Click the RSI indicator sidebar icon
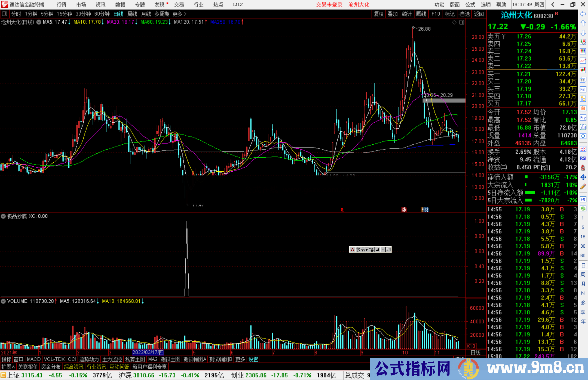 click(x=583, y=158)
